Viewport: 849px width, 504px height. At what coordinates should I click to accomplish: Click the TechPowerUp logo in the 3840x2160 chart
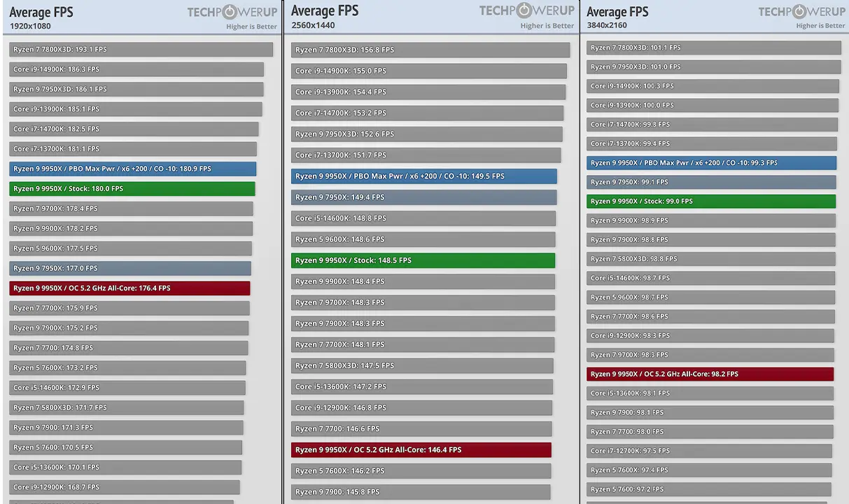tap(801, 12)
